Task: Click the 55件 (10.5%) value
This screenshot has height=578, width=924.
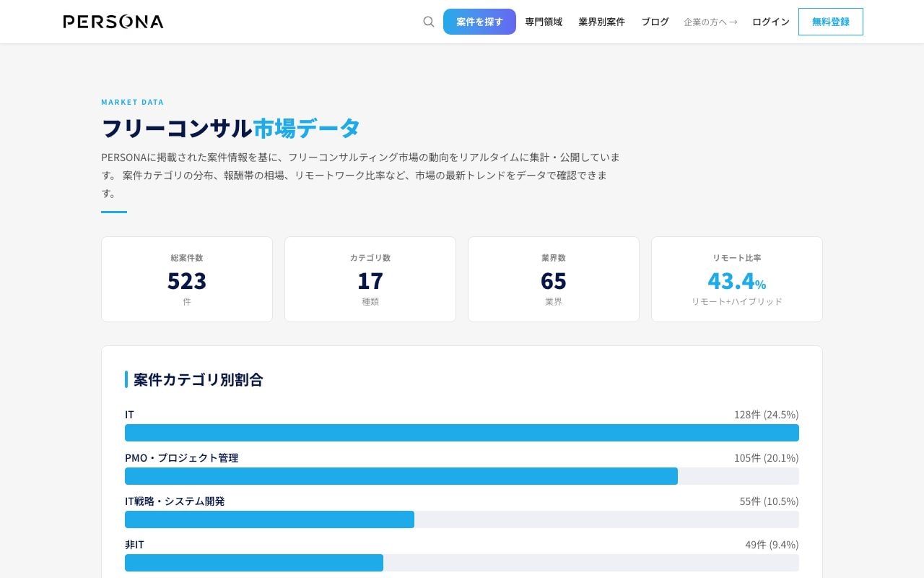Action: tap(769, 501)
